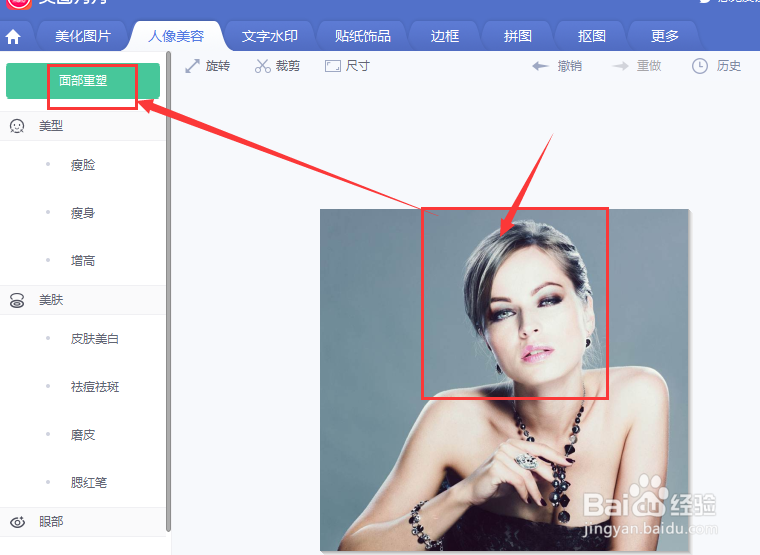Image resolution: width=760 pixels, height=555 pixels.
Task: Go to the home icon tab
Action: click(13, 37)
